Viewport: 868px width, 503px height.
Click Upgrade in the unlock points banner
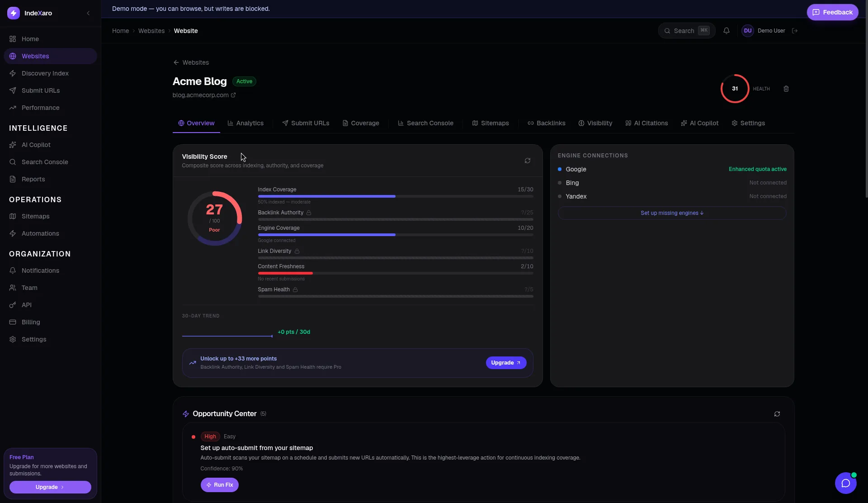(x=506, y=363)
